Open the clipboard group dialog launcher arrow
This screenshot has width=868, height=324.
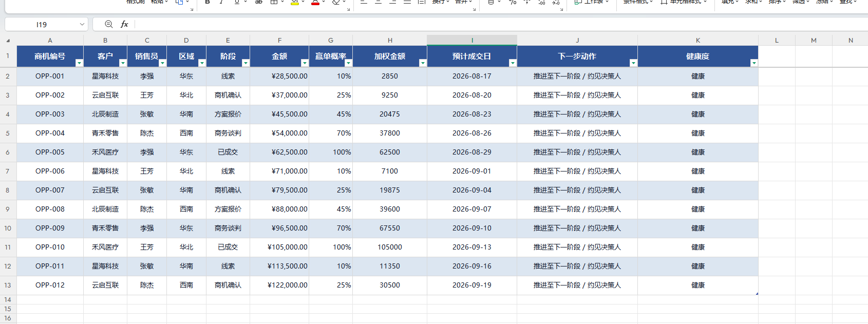point(192,9)
